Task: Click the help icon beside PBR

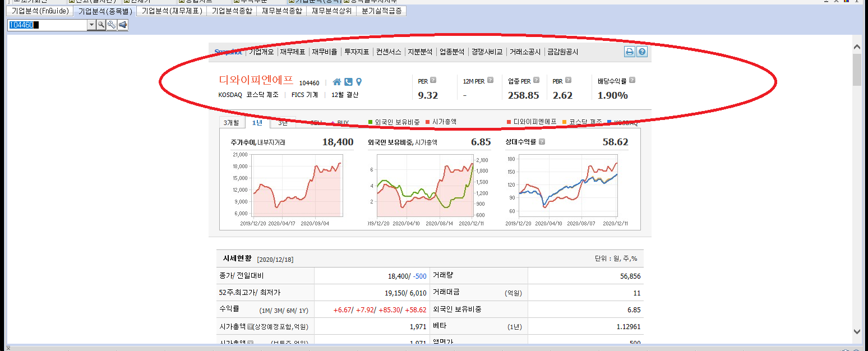Action: [x=568, y=81]
